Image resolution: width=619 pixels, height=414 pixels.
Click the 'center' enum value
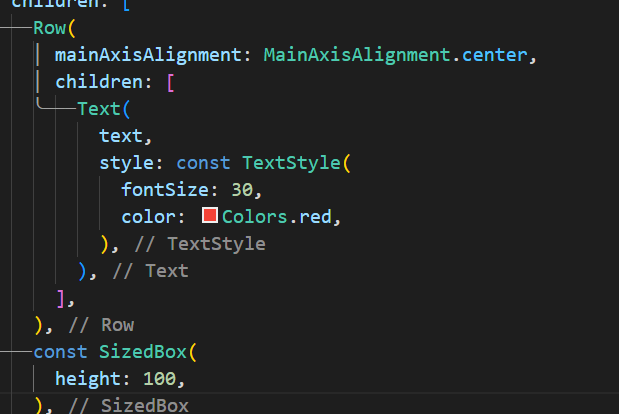pos(495,55)
